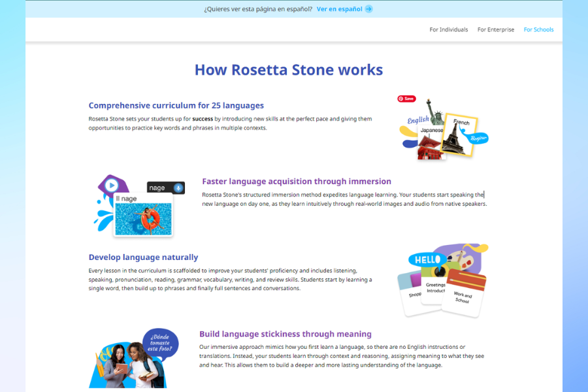Click the two students Dónde tomaste illustration
Image resolution: width=588 pixels, height=392 pixels.
coord(133,358)
